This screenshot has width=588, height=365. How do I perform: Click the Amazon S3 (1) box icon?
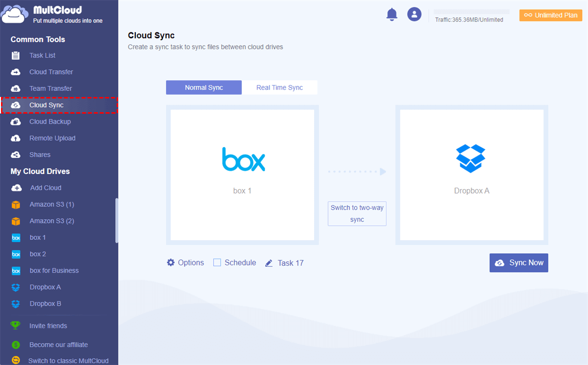[x=16, y=204]
